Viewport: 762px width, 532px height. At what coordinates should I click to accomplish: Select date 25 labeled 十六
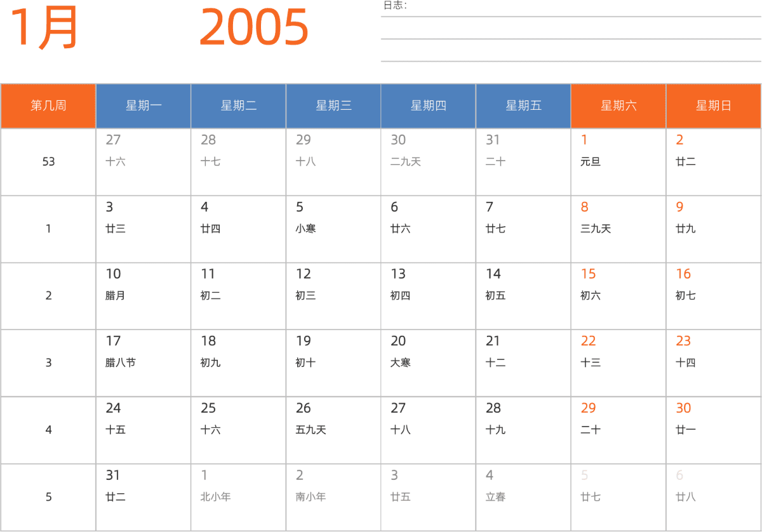pos(239,430)
